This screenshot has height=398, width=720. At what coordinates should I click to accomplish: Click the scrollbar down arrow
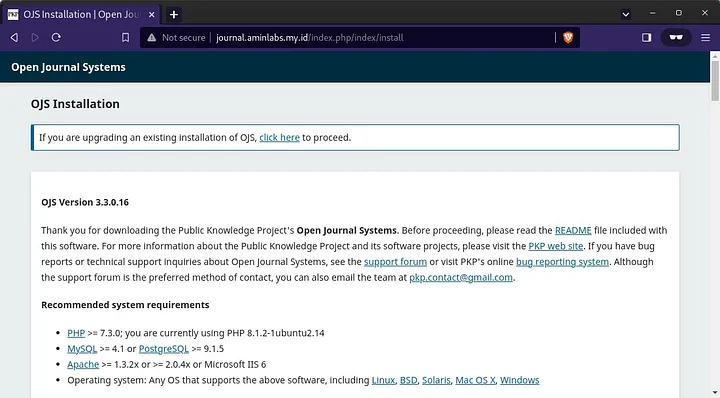click(x=715, y=393)
